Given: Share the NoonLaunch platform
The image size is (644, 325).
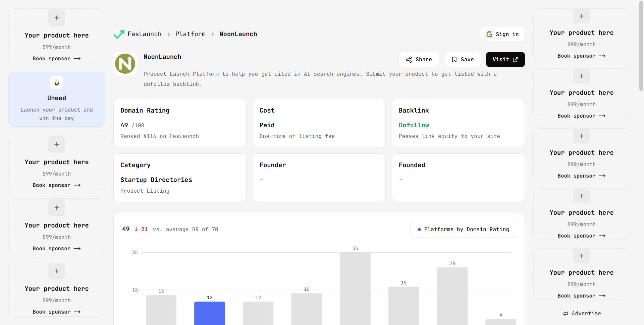Looking at the screenshot, I should coord(419,59).
